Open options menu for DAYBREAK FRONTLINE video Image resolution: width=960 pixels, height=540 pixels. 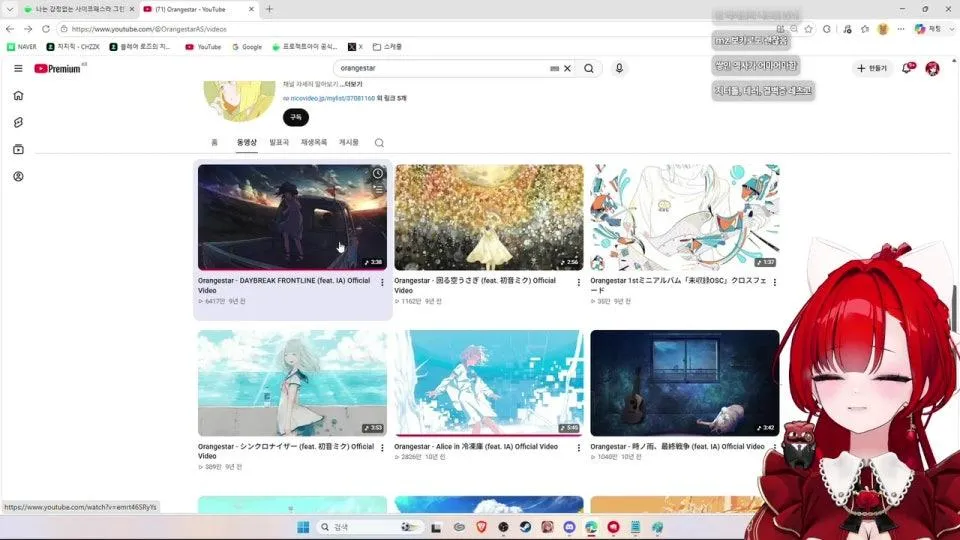click(382, 283)
